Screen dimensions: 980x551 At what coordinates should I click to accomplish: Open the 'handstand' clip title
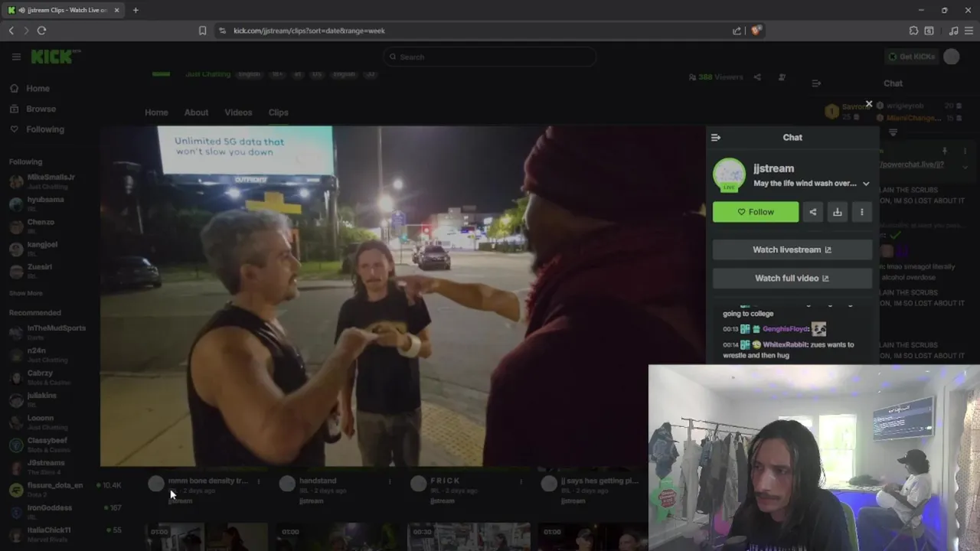click(x=318, y=481)
